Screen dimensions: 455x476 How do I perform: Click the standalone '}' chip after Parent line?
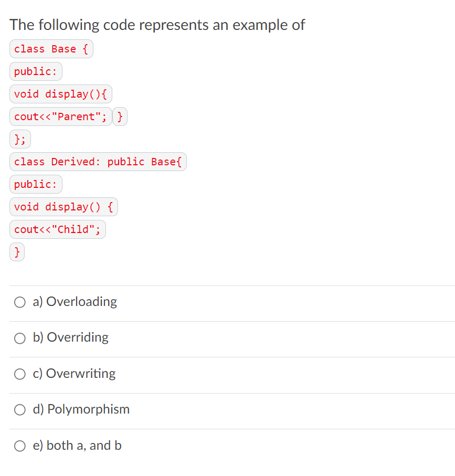120,117
